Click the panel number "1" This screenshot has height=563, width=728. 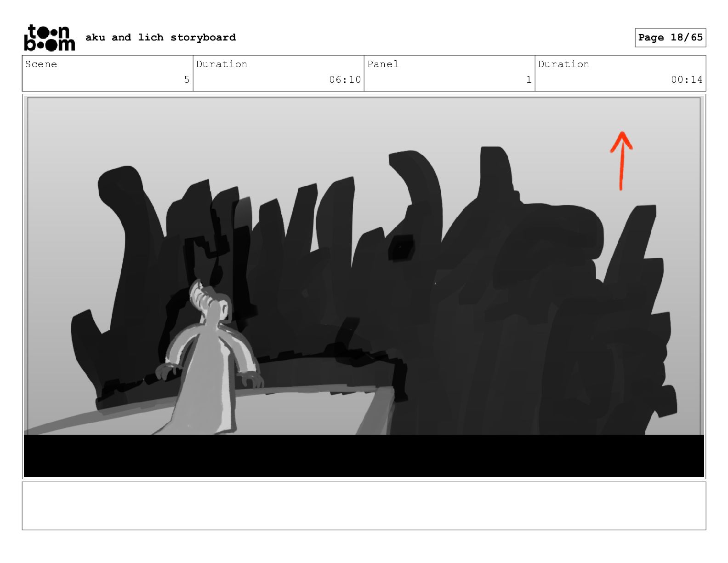[529, 80]
